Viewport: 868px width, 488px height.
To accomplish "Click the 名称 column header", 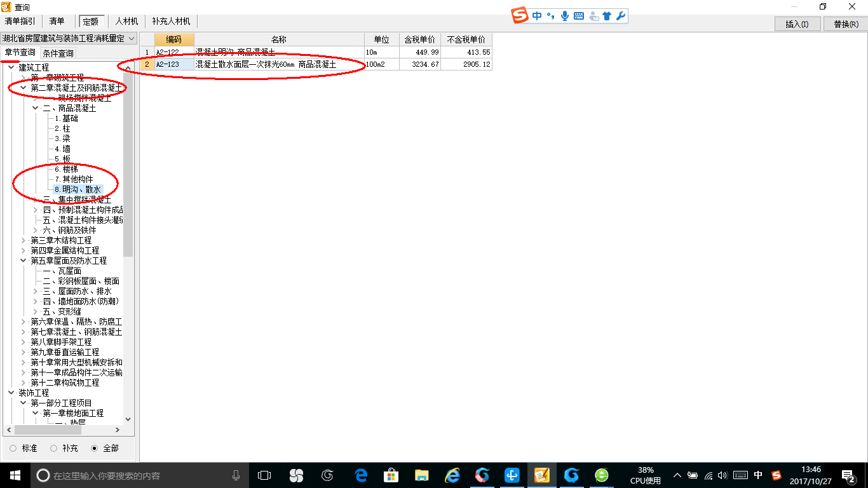I will (x=279, y=39).
